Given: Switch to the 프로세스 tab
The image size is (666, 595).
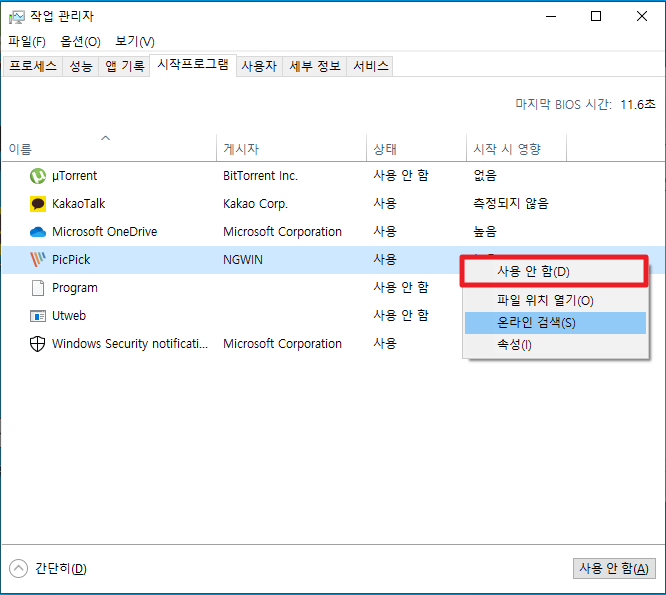Looking at the screenshot, I should tap(33, 66).
